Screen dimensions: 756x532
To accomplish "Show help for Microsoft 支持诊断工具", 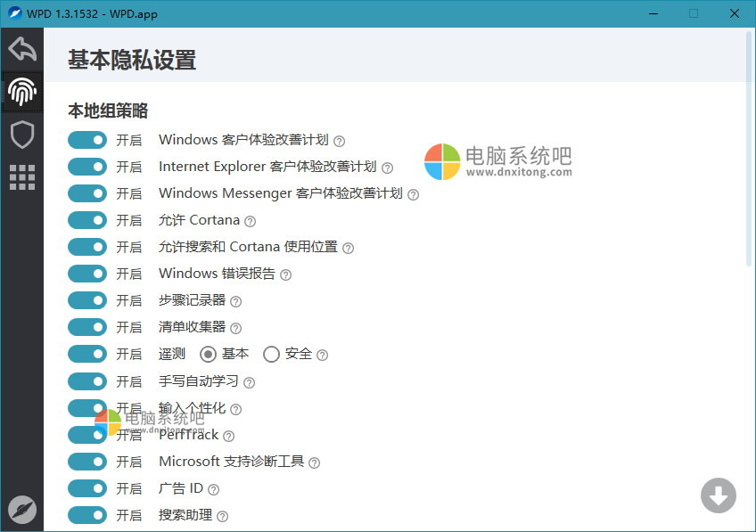I will pos(315,463).
